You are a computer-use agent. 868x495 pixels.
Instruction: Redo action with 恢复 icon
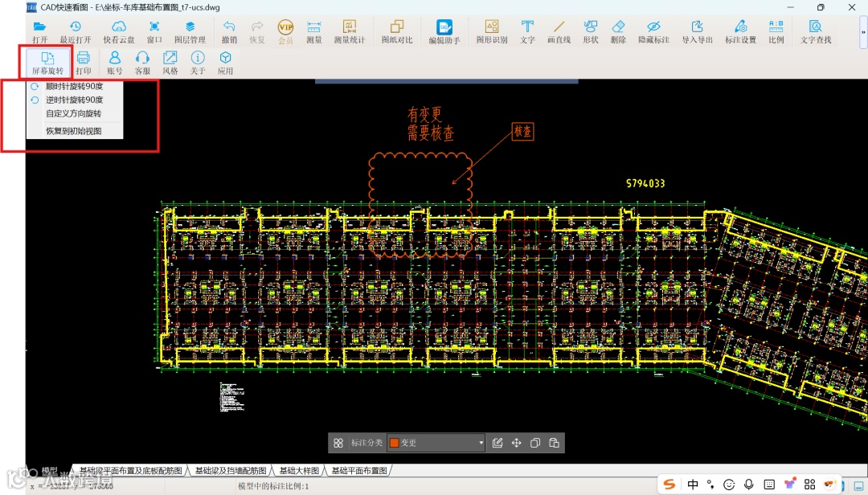257,31
